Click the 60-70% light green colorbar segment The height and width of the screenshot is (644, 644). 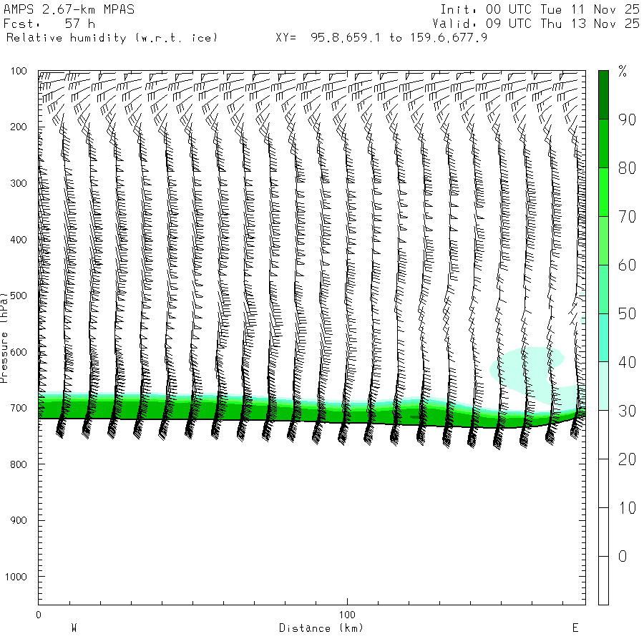click(x=603, y=240)
